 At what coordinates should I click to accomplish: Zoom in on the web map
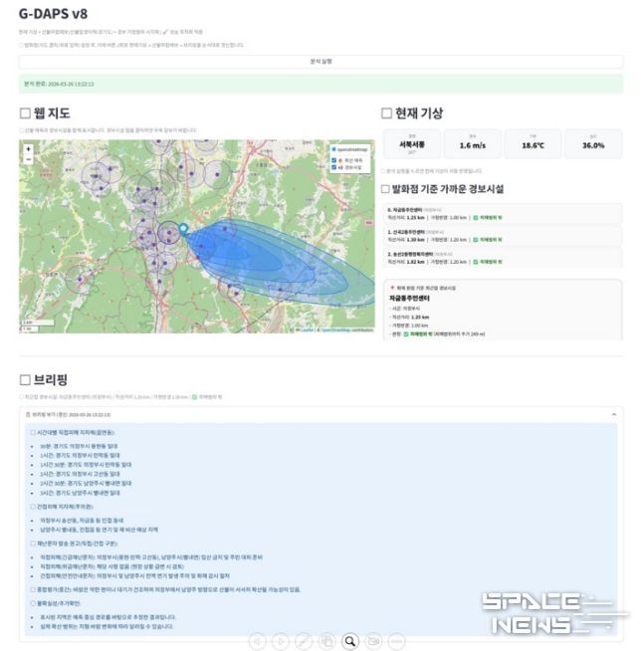pos(28,149)
